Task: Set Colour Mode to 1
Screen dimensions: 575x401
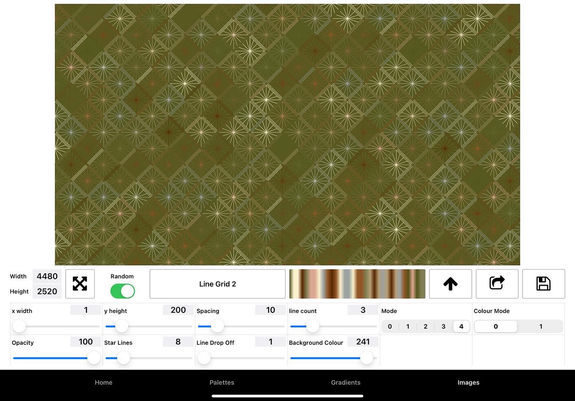Action: click(x=541, y=326)
